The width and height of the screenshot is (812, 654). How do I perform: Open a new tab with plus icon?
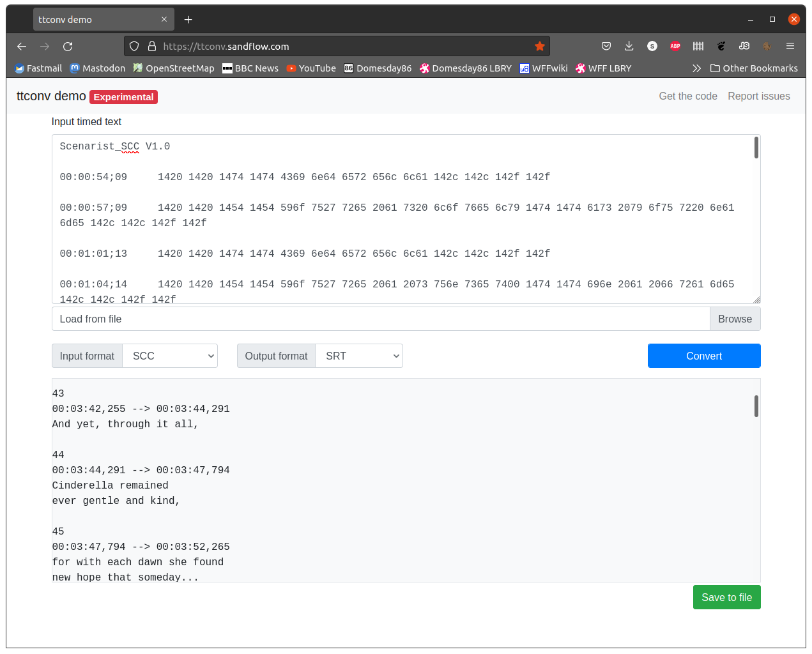[188, 20]
